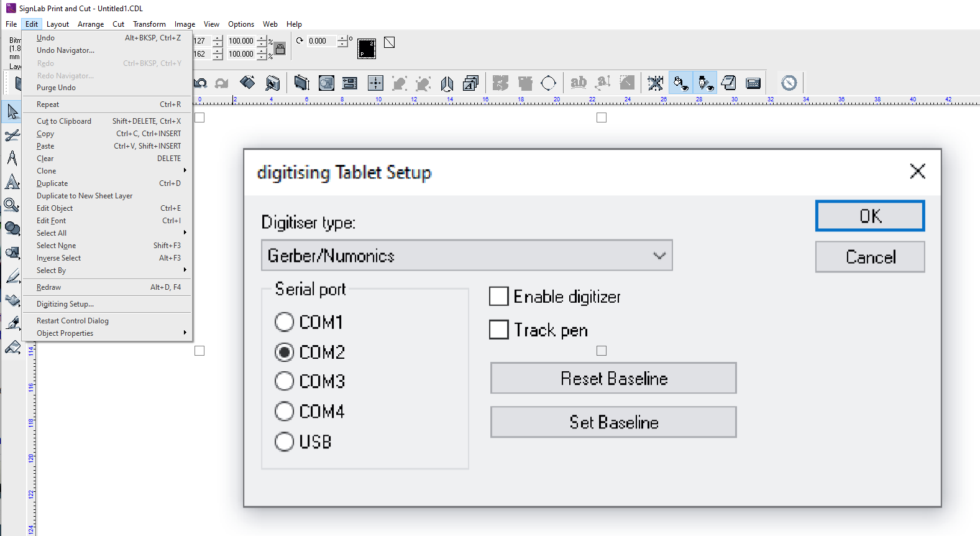Select the pencil drawing tool
Screen dimensions: 980x536
pyautogui.click(x=12, y=276)
